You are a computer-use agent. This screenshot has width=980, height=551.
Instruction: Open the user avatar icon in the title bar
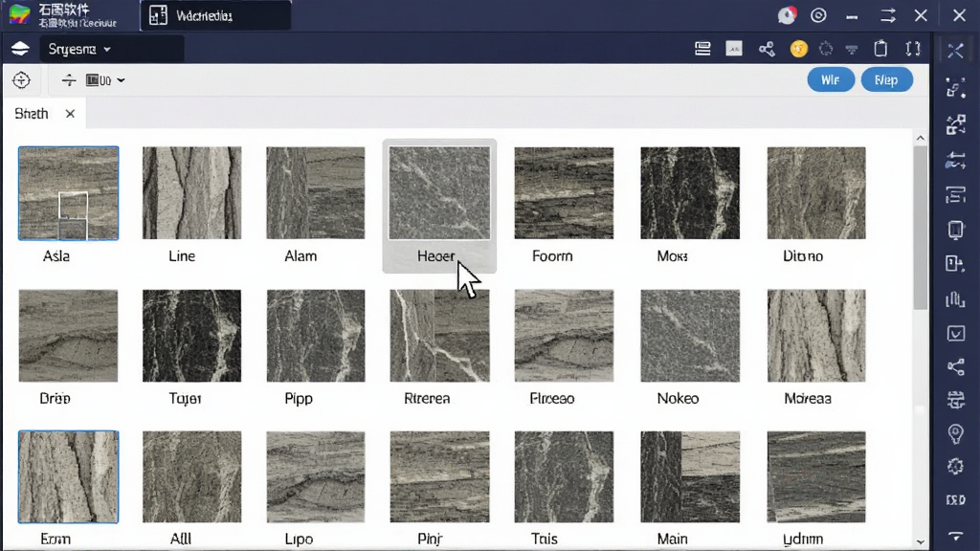pyautogui.click(x=787, y=15)
